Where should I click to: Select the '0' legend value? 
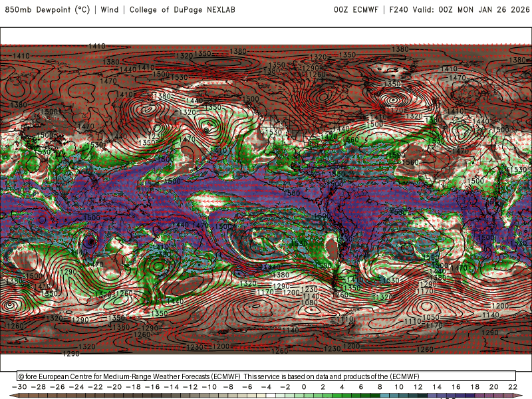tap(304, 387)
